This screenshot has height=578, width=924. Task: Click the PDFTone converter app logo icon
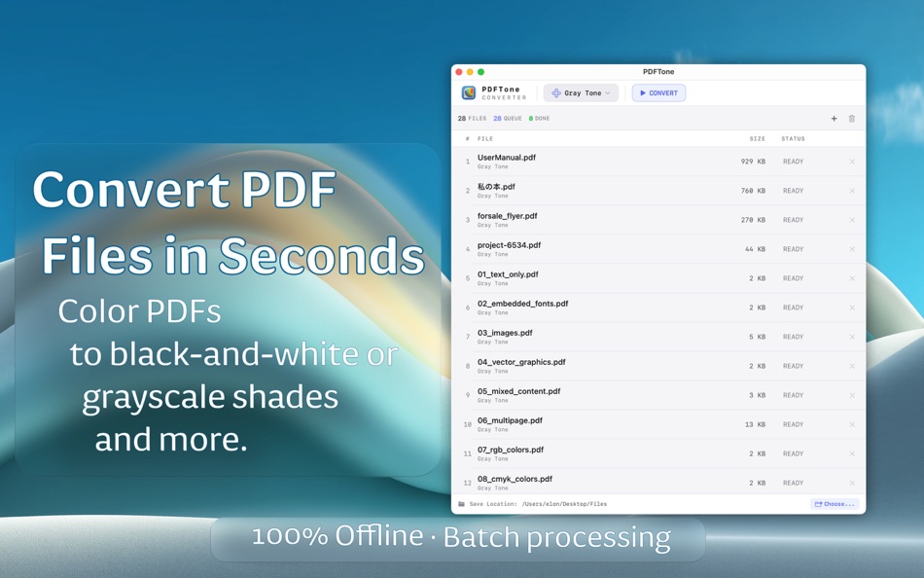468,92
